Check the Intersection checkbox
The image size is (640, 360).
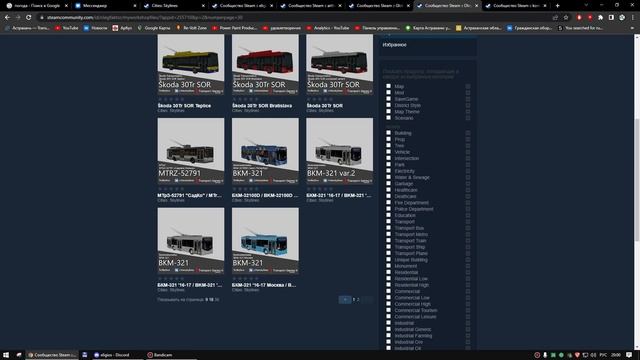389,158
